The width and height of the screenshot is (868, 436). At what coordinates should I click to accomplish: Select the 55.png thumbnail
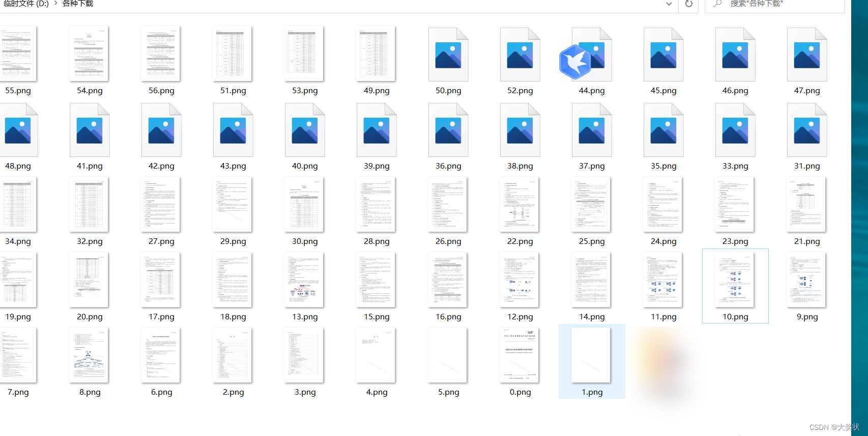click(18, 53)
